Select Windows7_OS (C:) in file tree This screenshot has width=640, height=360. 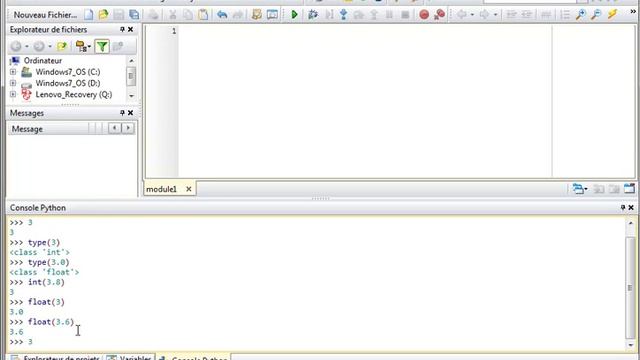[x=68, y=72]
